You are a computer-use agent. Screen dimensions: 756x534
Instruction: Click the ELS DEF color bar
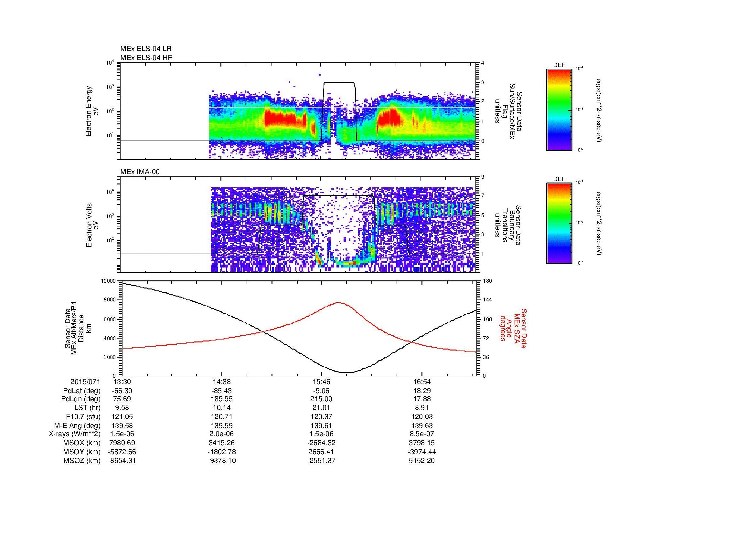[559, 110]
